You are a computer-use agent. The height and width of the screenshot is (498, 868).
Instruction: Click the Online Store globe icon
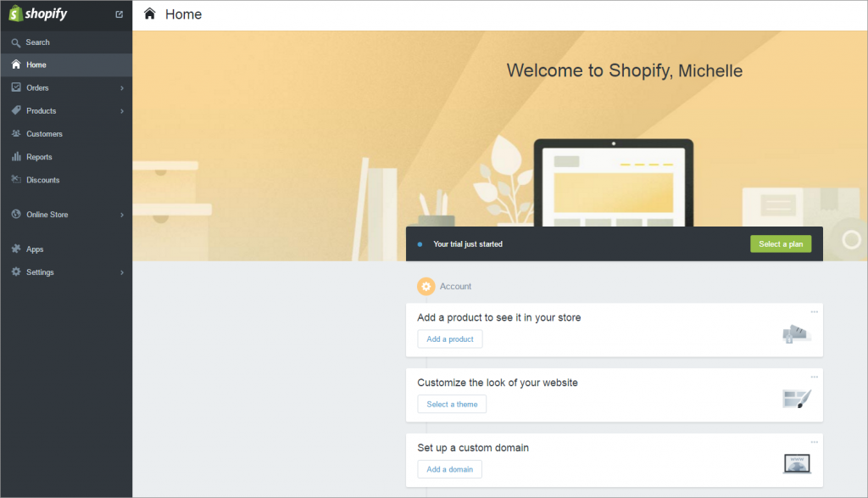pyautogui.click(x=15, y=214)
